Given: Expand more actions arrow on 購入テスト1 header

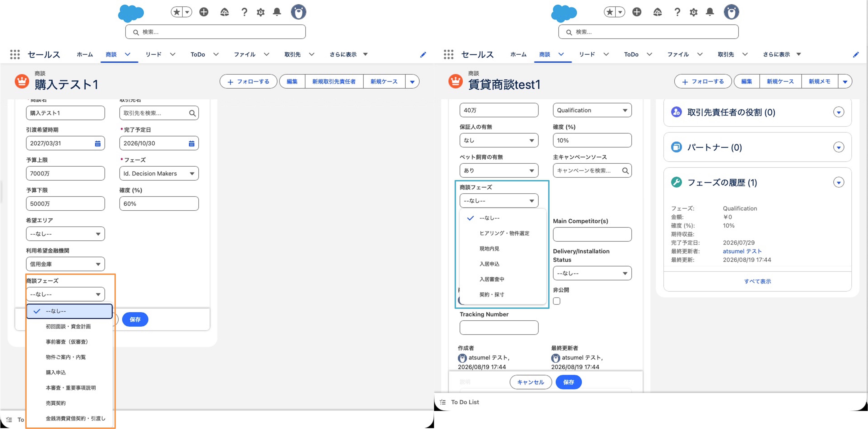Looking at the screenshot, I should [412, 81].
